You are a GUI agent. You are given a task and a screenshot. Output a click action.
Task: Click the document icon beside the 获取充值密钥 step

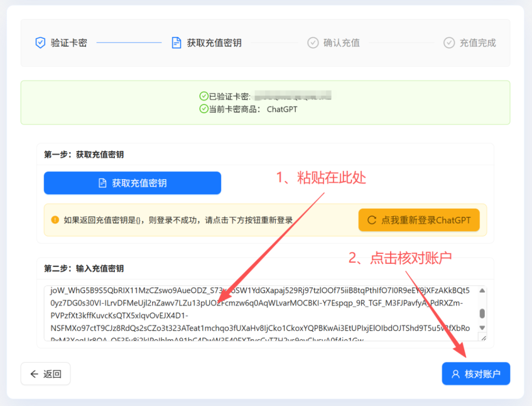click(176, 43)
